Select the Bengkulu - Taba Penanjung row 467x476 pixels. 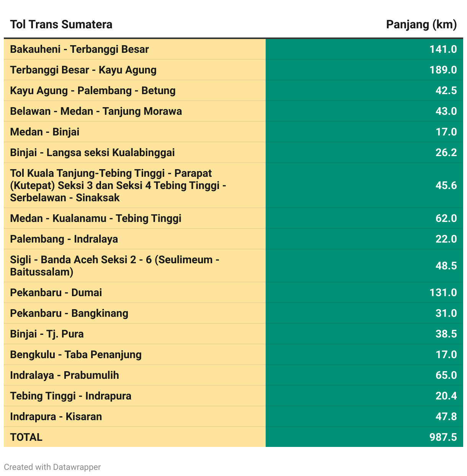click(x=233, y=354)
